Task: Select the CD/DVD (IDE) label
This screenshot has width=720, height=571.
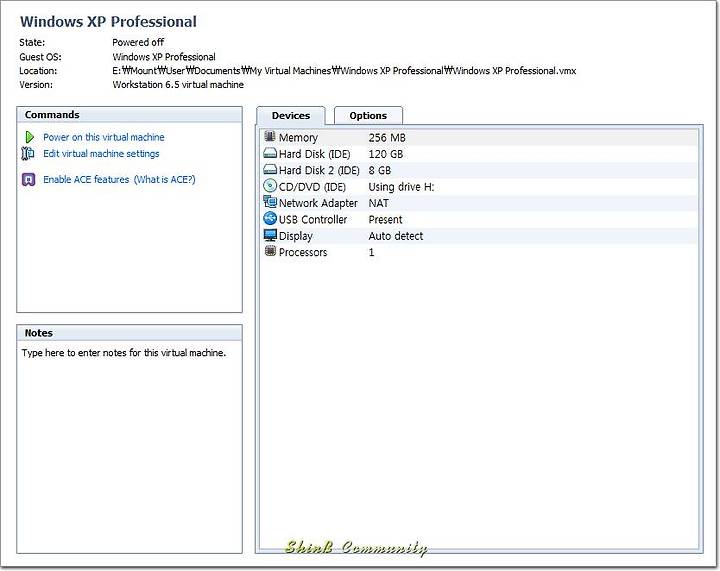Action: tap(312, 187)
